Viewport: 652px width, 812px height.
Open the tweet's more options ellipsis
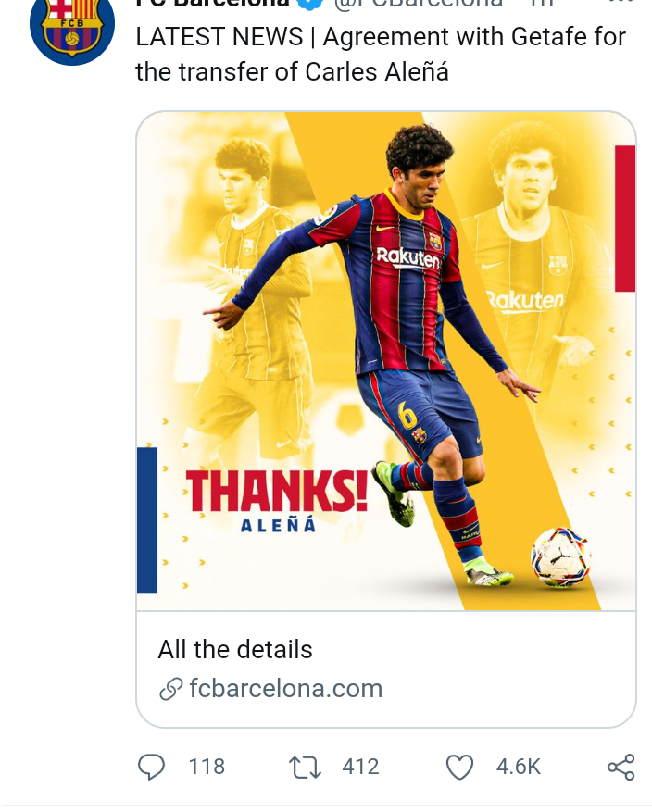(621, 3)
